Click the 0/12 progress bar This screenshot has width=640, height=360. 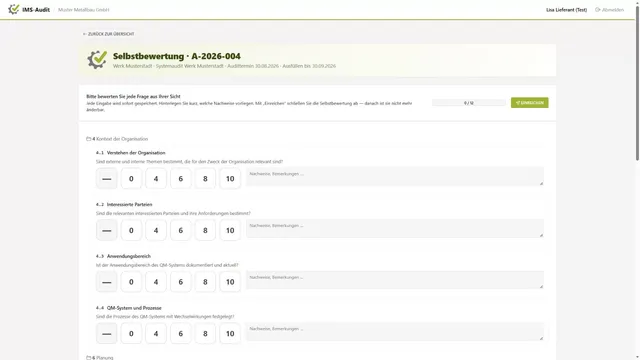click(x=469, y=103)
